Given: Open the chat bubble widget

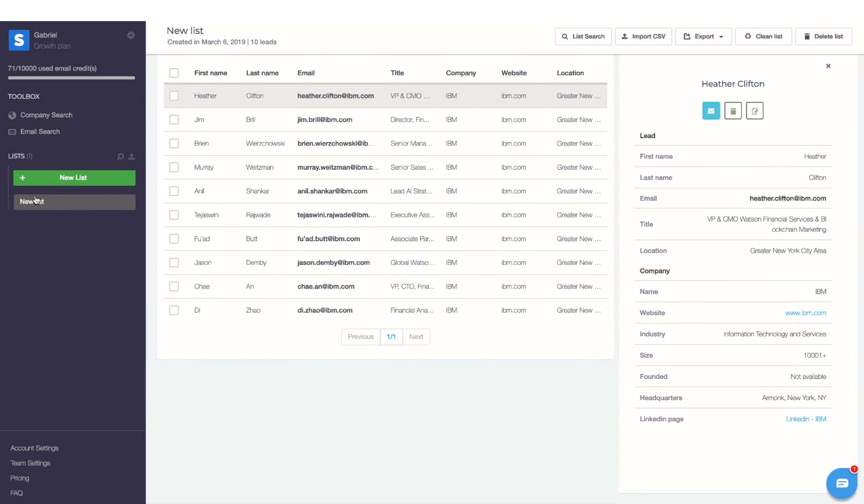Looking at the screenshot, I should [x=842, y=483].
